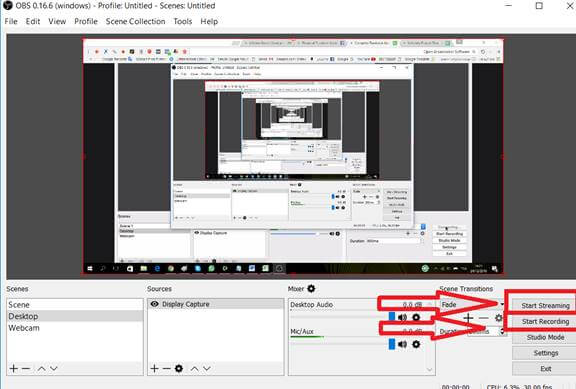Viewport: 576px width, 389px height.
Task: Select the 'Webcam' scene
Action: (x=75, y=328)
